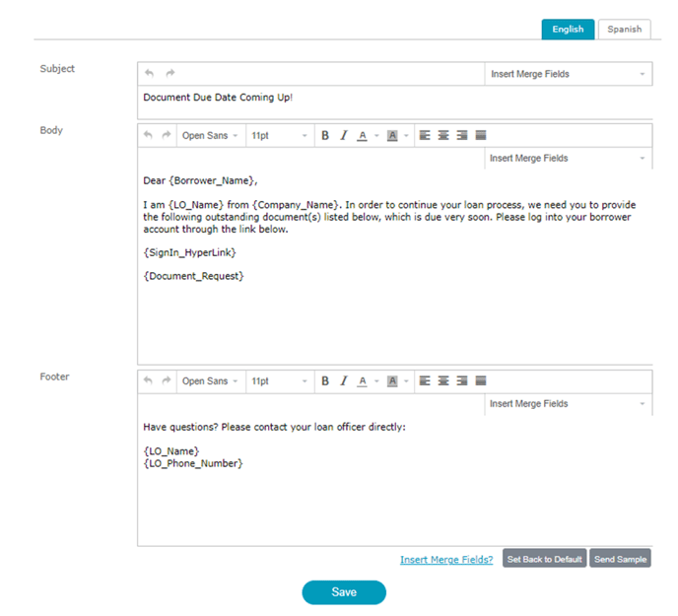Click the Dear {Borrower_Name} line
Viewport: 678px width, 616px height.
click(x=200, y=180)
